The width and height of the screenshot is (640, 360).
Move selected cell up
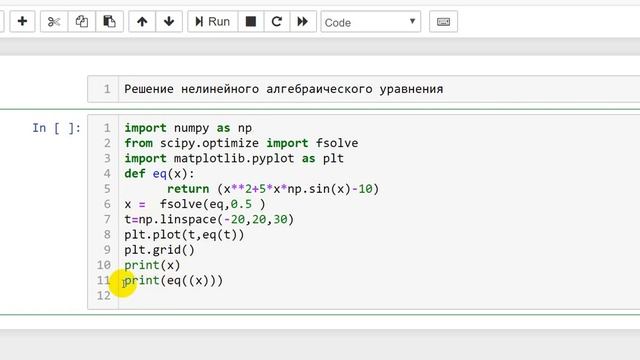click(142, 21)
